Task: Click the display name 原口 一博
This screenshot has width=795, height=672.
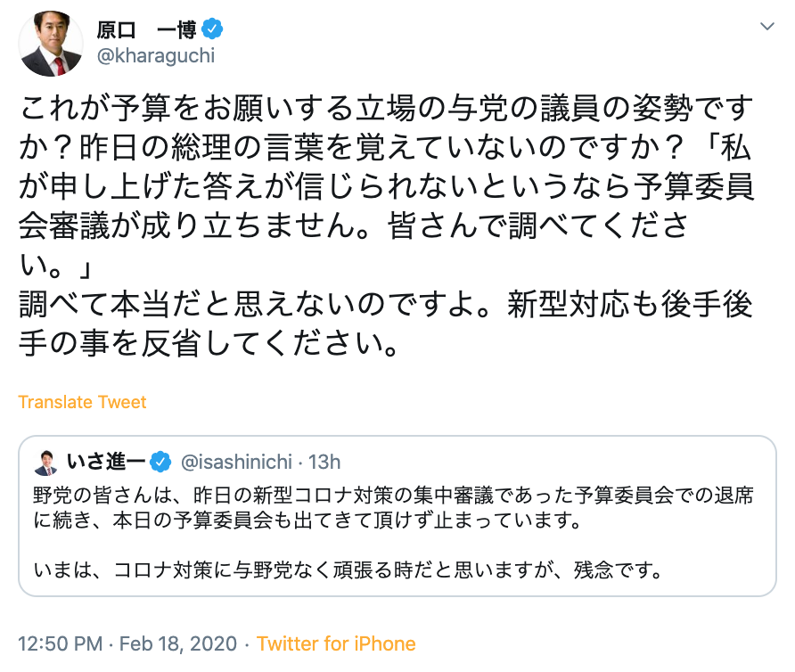Action: coord(146,29)
